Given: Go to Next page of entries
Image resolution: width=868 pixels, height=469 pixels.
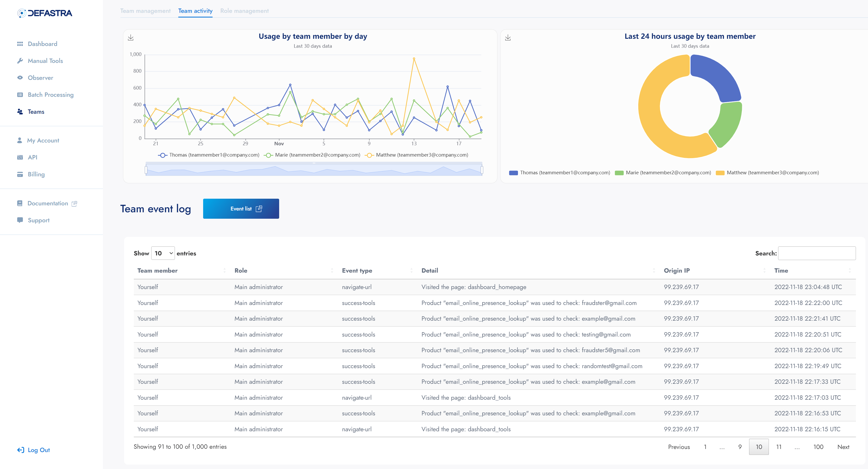Looking at the screenshot, I should pyautogui.click(x=843, y=447).
